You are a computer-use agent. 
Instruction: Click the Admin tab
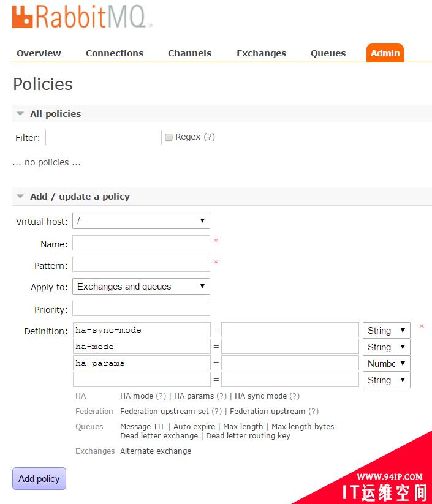[x=385, y=53]
